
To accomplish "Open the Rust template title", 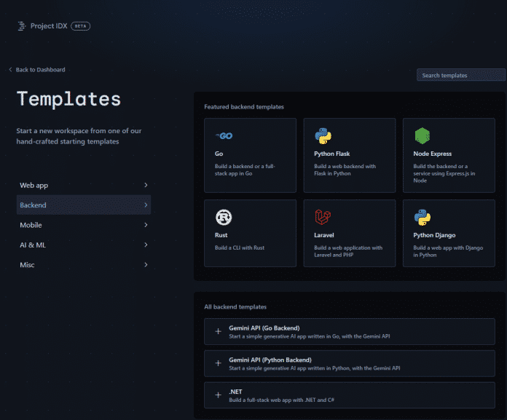I will pos(221,235).
